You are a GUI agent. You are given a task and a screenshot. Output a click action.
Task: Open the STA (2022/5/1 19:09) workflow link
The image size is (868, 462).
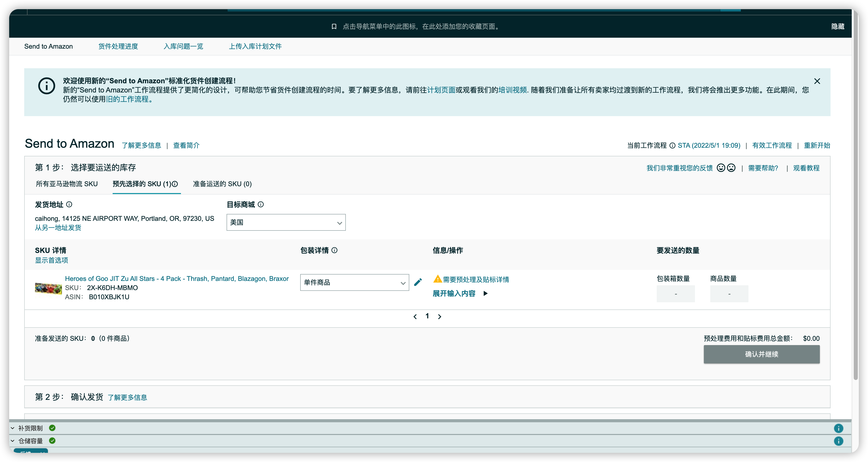pos(709,145)
